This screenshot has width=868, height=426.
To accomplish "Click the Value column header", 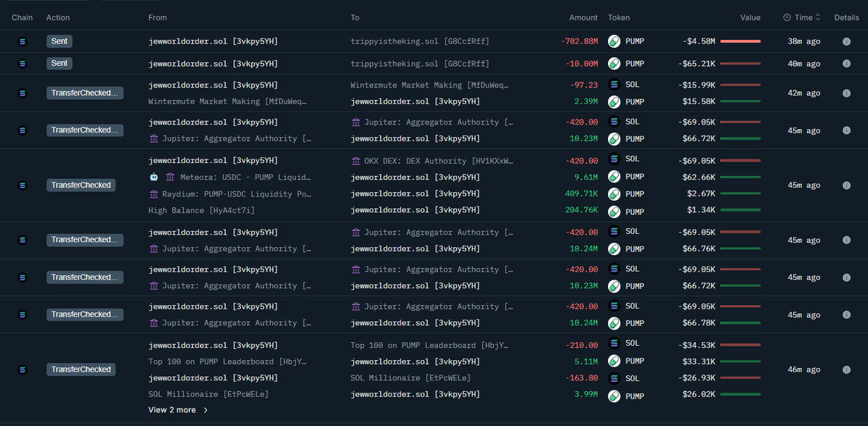I will (x=751, y=17).
